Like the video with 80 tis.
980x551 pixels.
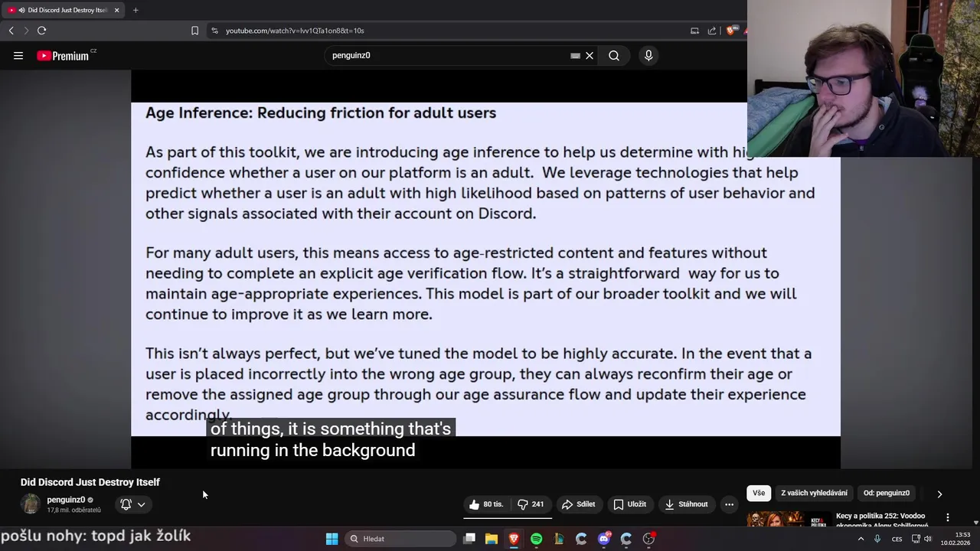(486, 504)
